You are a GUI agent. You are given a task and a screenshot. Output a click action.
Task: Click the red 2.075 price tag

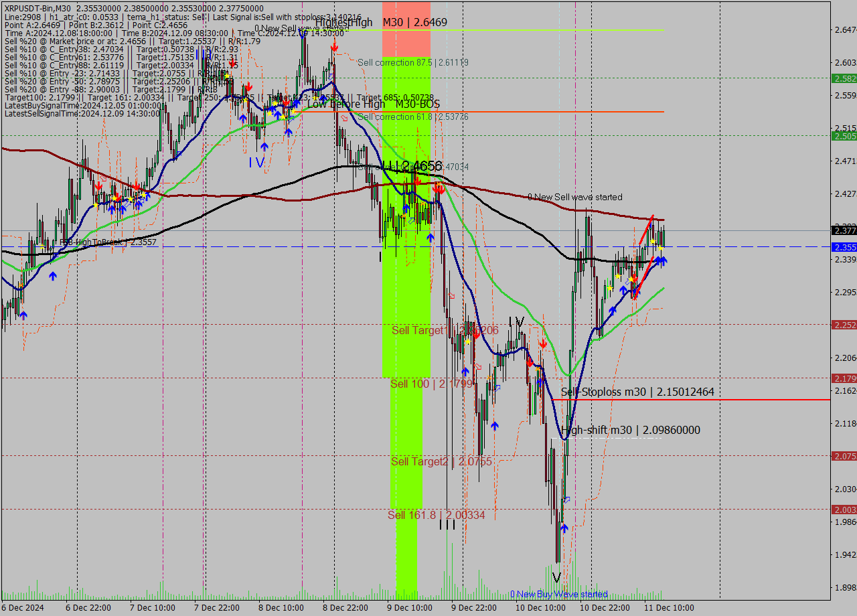[x=844, y=456]
